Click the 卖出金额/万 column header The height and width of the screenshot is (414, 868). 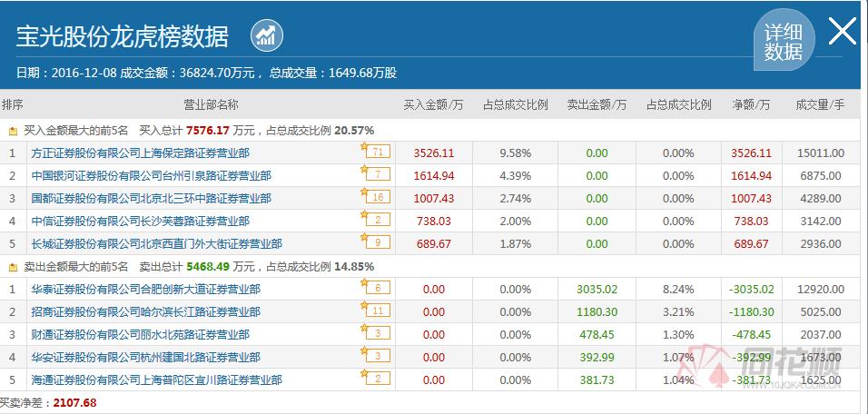[x=597, y=104]
